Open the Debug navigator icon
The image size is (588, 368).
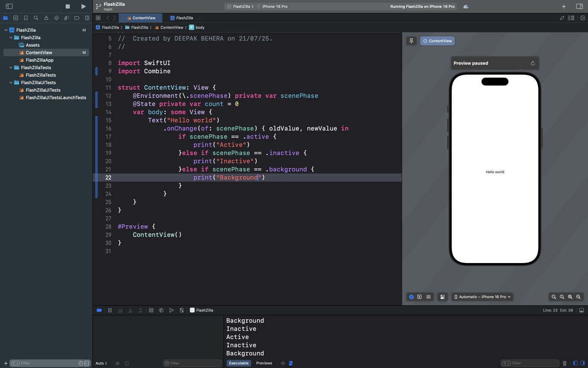point(66,18)
